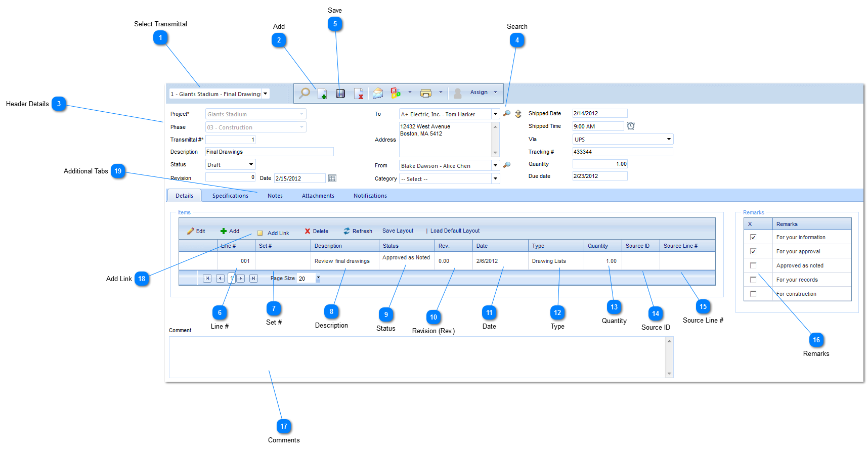Click the Delete document icon with red X
Image resolution: width=868 pixels, height=452 pixels.
(359, 94)
